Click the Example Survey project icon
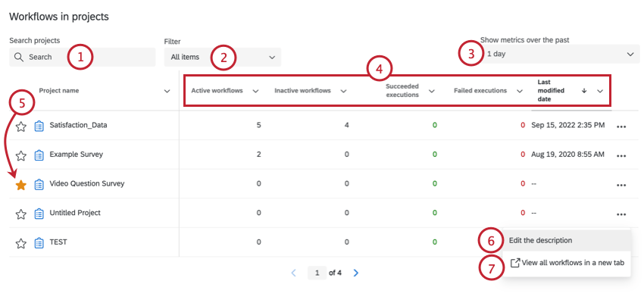 (39, 155)
